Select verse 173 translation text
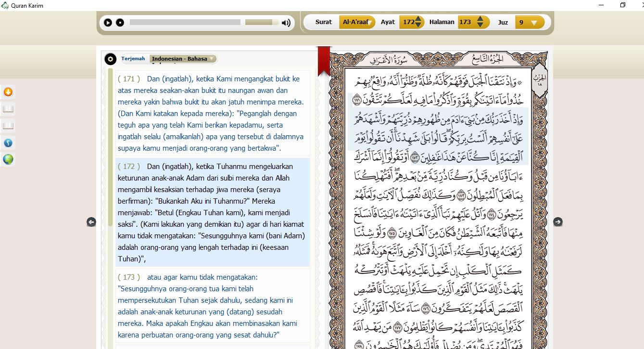The width and height of the screenshot is (644, 349). tap(212, 306)
